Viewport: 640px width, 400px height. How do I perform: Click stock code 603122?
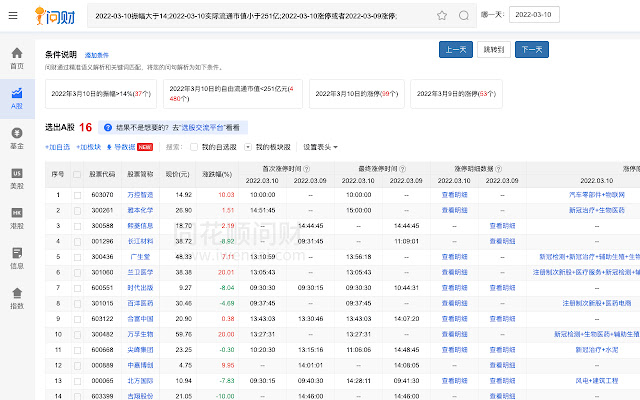point(102,319)
